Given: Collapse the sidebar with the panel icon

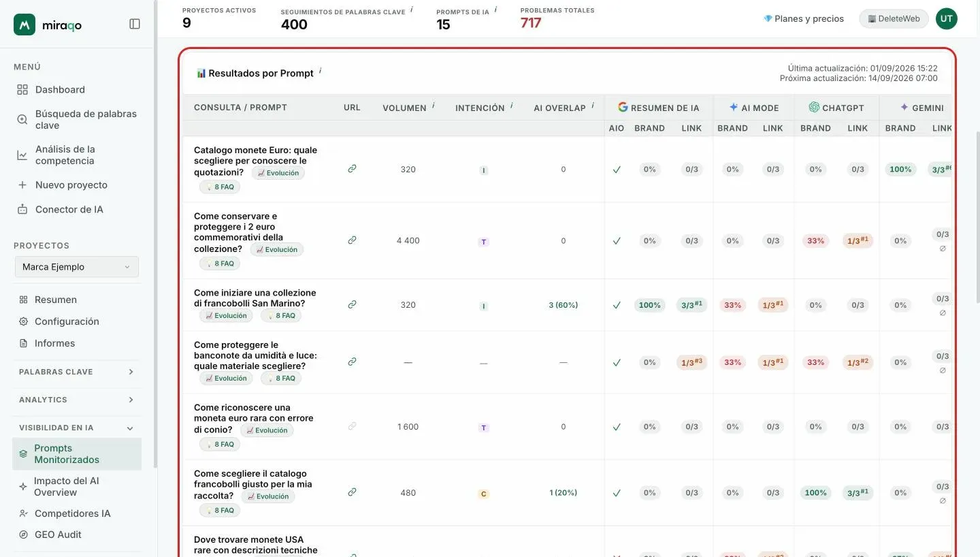Looking at the screenshot, I should [135, 24].
